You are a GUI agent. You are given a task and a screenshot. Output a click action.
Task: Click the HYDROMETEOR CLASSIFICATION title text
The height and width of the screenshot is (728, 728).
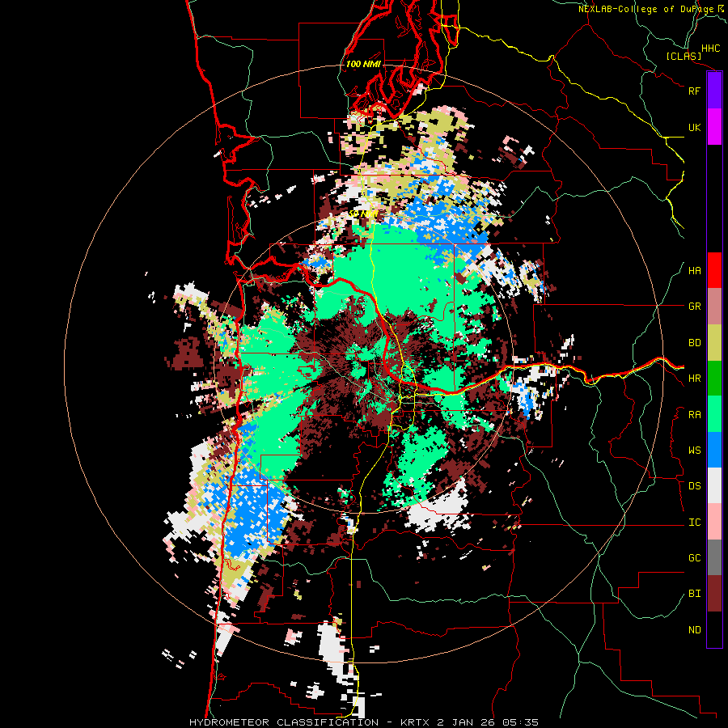coord(284,722)
